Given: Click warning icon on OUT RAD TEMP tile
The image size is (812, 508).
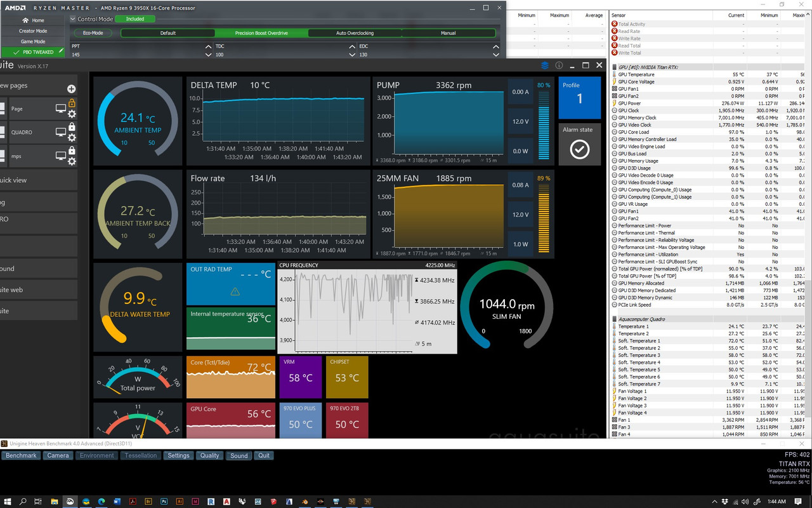Looking at the screenshot, I should 235,291.
